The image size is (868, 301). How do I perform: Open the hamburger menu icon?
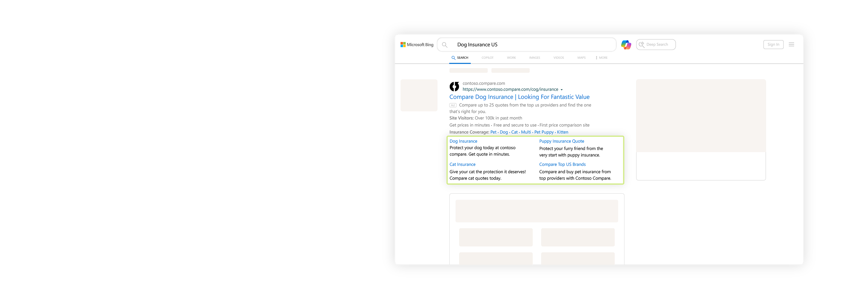[791, 45]
